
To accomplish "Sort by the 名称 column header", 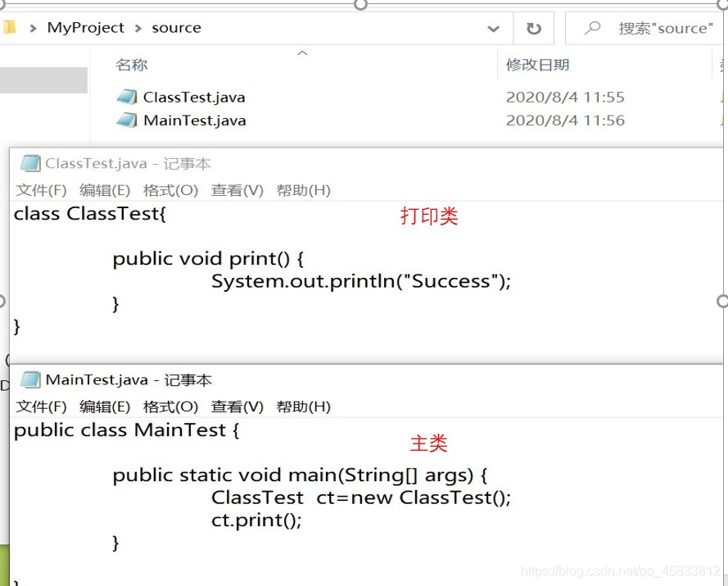I will pyautogui.click(x=131, y=65).
